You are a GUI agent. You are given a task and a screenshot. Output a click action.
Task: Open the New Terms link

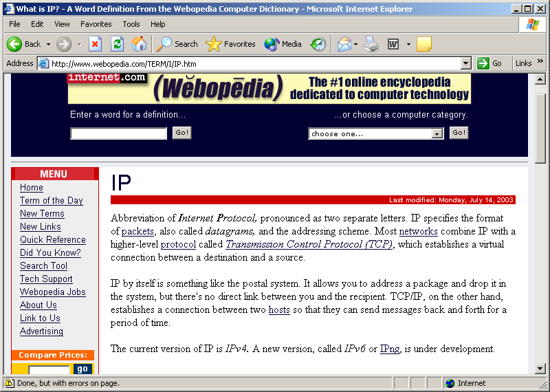pos(42,213)
